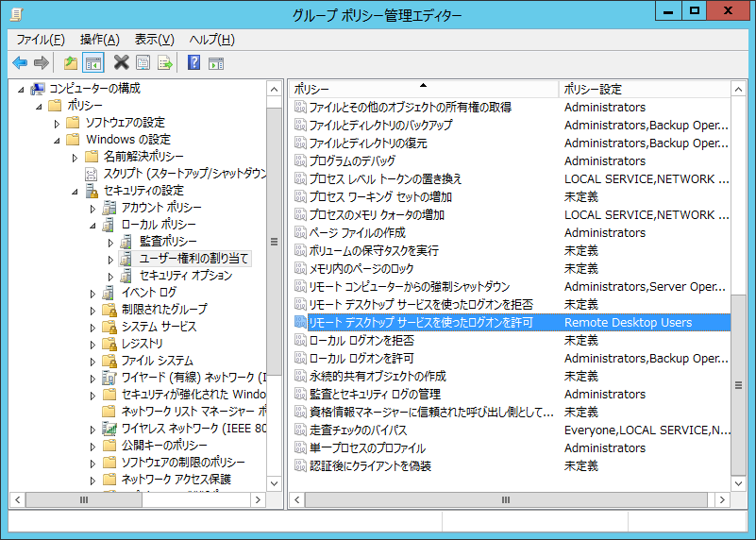The image size is (756, 540).
Task: Select the セキュリティ オプション tree item
Action: 185,276
